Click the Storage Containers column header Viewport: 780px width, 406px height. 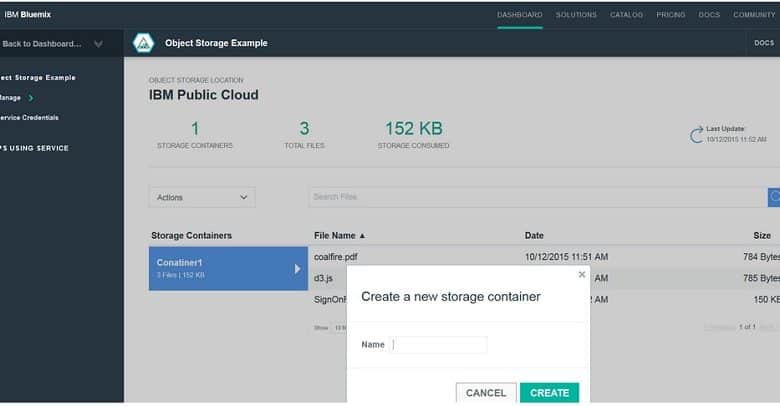pos(192,236)
